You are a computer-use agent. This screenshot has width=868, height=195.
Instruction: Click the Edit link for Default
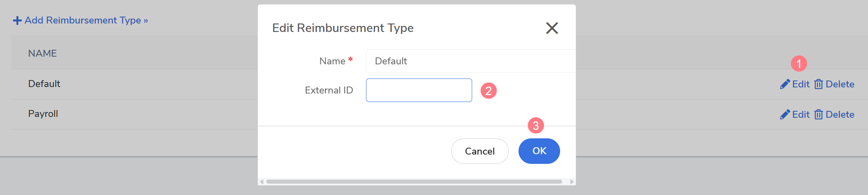point(801,84)
